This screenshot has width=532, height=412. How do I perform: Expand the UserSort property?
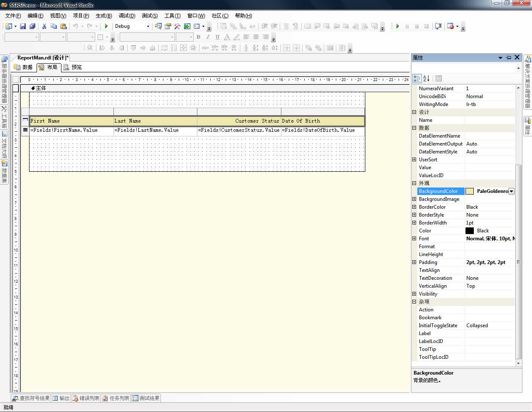click(x=414, y=160)
